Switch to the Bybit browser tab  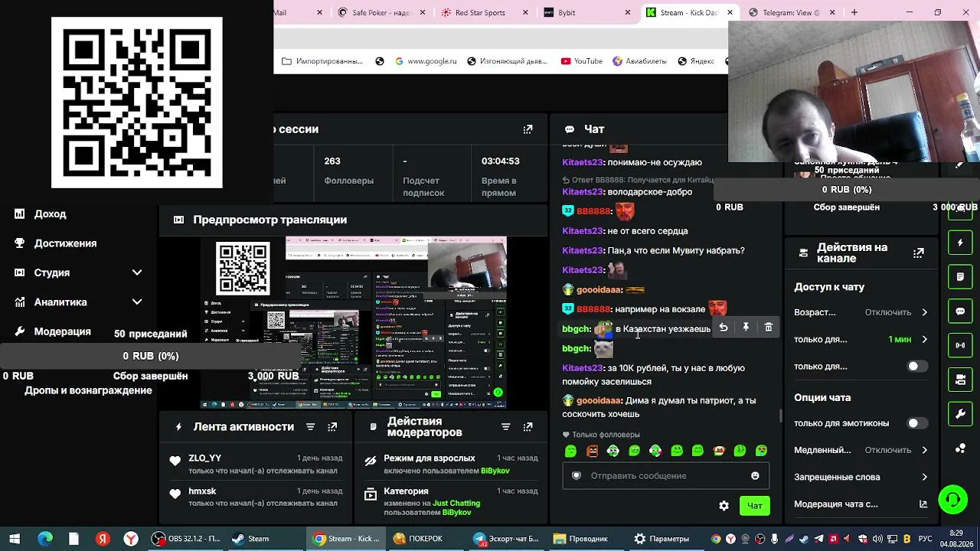tap(586, 12)
